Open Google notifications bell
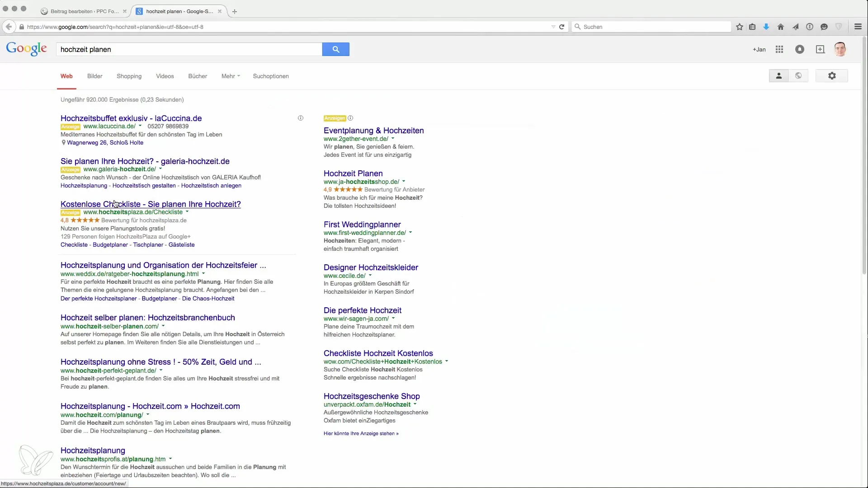Image resolution: width=868 pixels, height=488 pixels. point(800,49)
